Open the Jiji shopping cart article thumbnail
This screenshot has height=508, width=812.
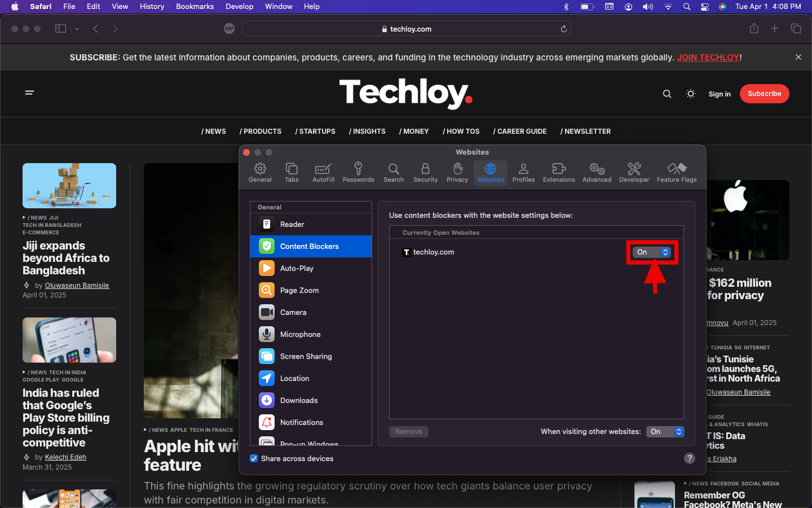pos(69,186)
